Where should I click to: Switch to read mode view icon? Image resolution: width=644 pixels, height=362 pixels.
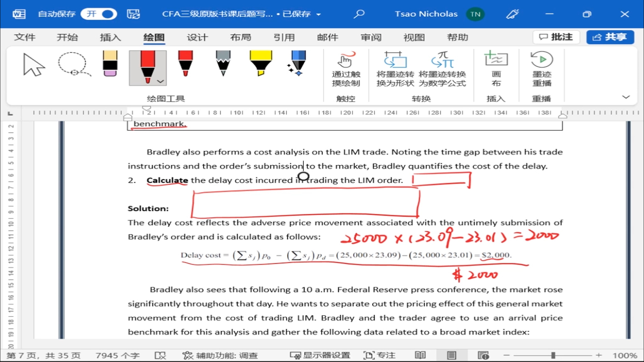(420, 355)
